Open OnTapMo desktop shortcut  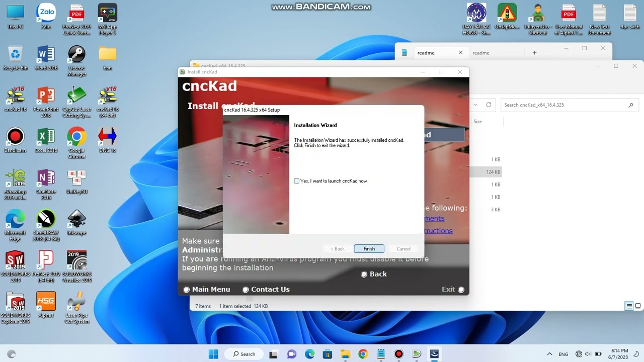507,17
